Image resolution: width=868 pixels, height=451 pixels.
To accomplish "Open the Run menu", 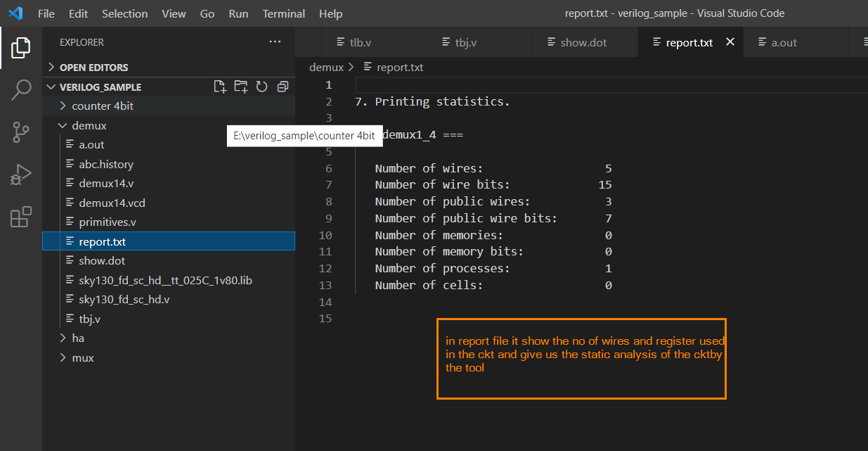I will [x=238, y=13].
